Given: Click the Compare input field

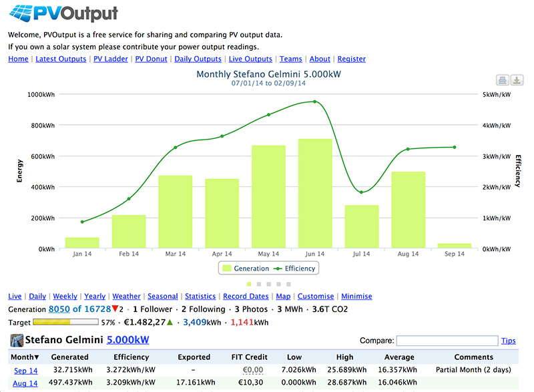Looking at the screenshot, I should coord(447,341).
